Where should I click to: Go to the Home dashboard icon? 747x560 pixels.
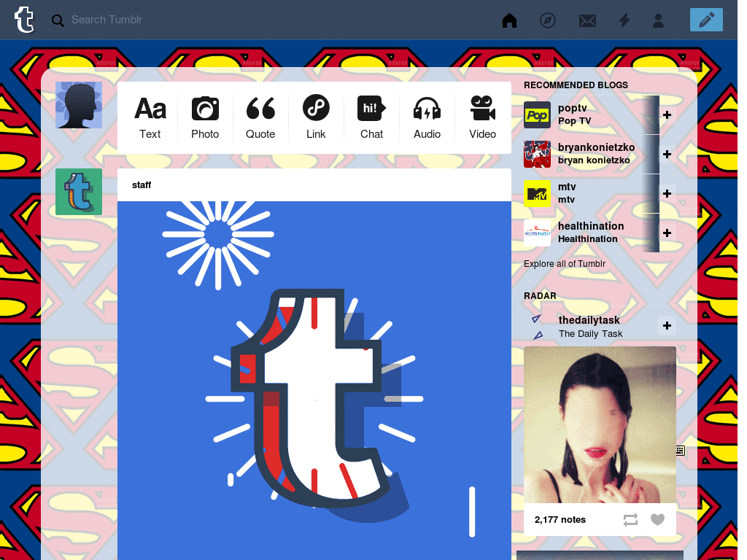[x=509, y=20]
